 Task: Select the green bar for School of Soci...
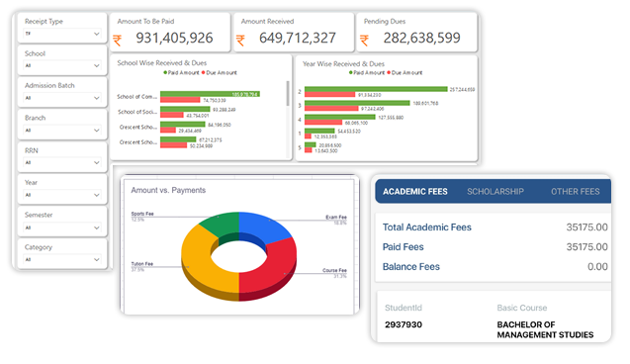pyautogui.click(x=185, y=109)
